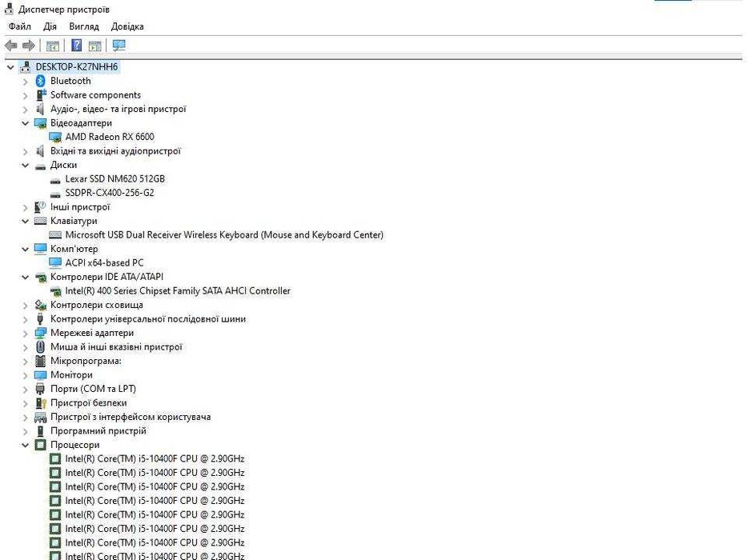Select the ACPI x64-based PC entry
This screenshot has width=747, height=560.
[104, 263]
